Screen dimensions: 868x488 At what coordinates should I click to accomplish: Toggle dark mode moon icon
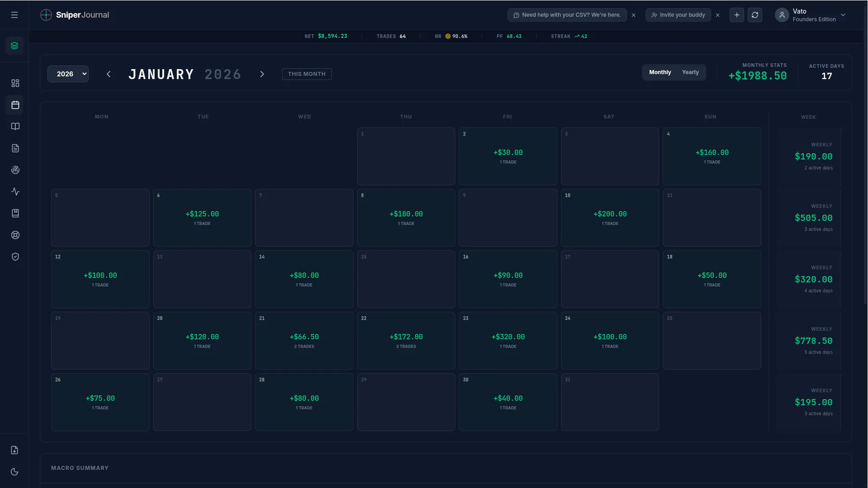pos(14,472)
